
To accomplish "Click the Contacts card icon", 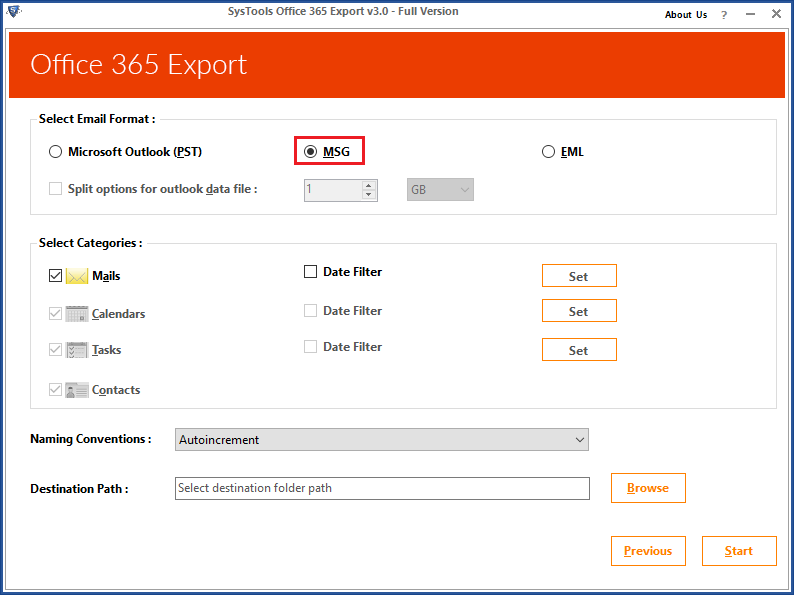I will click(77, 390).
